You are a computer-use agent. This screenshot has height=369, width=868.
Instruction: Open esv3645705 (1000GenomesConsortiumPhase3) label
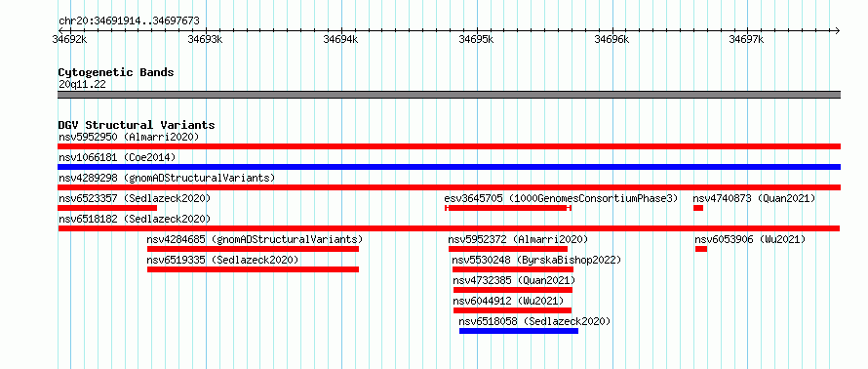point(561,198)
